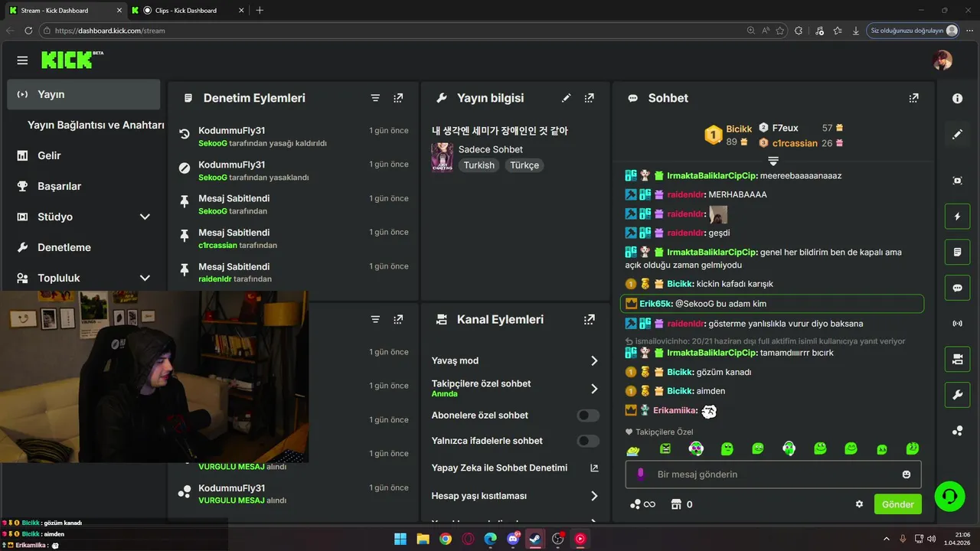
Task: Toggle Yalnızca ifadelerle sohbet switch
Action: 588,441
